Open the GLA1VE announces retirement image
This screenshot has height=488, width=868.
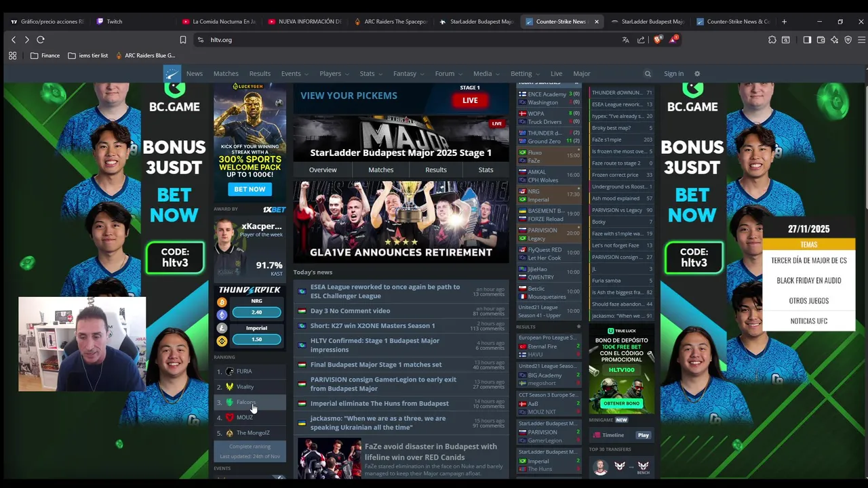(x=401, y=222)
